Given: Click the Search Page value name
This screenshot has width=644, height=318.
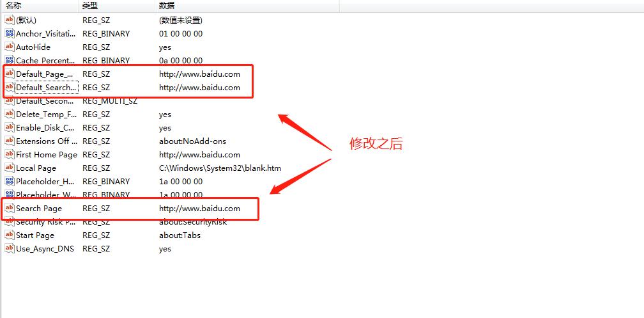Looking at the screenshot, I should 38,209.
